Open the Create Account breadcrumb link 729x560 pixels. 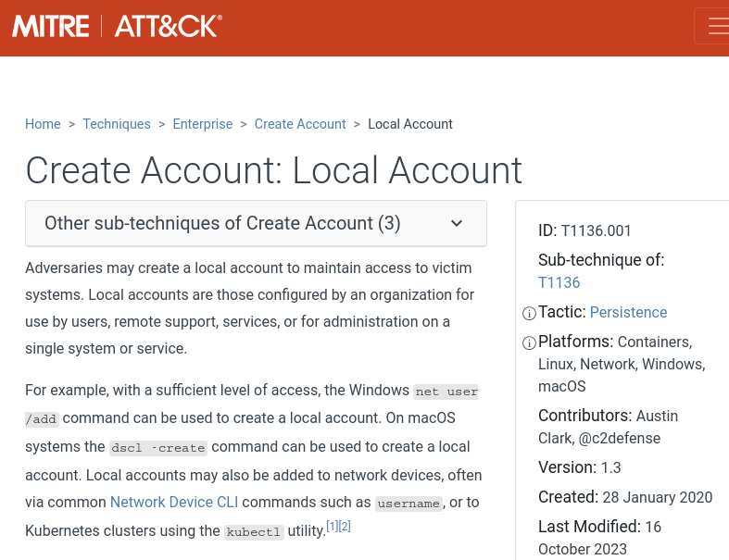(300, 124)
